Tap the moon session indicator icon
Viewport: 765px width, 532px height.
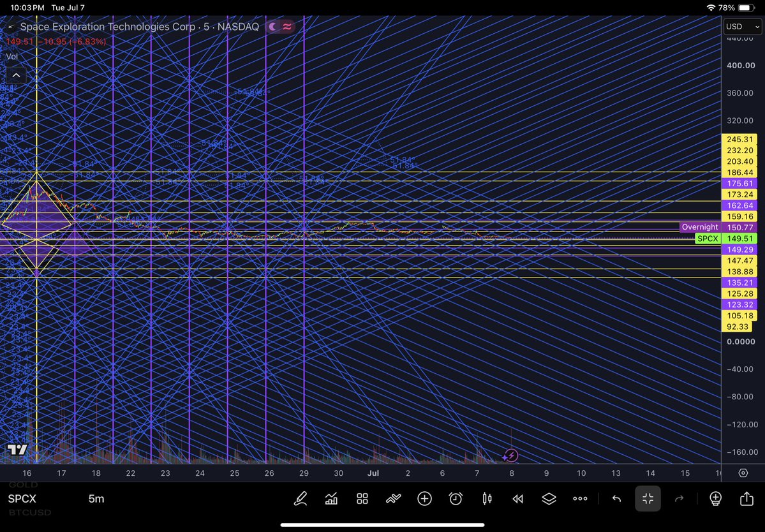click(x=272, y=26)
